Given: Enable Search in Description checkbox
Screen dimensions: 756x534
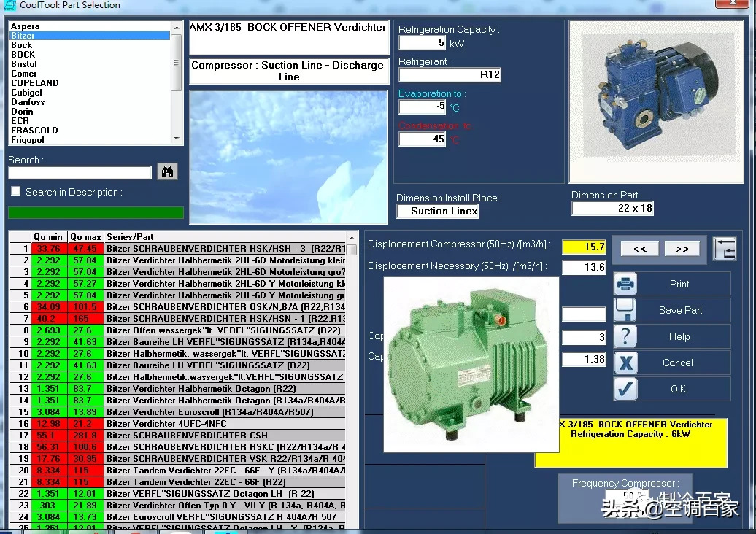Looking at the screenshot, I should (16, 191).
